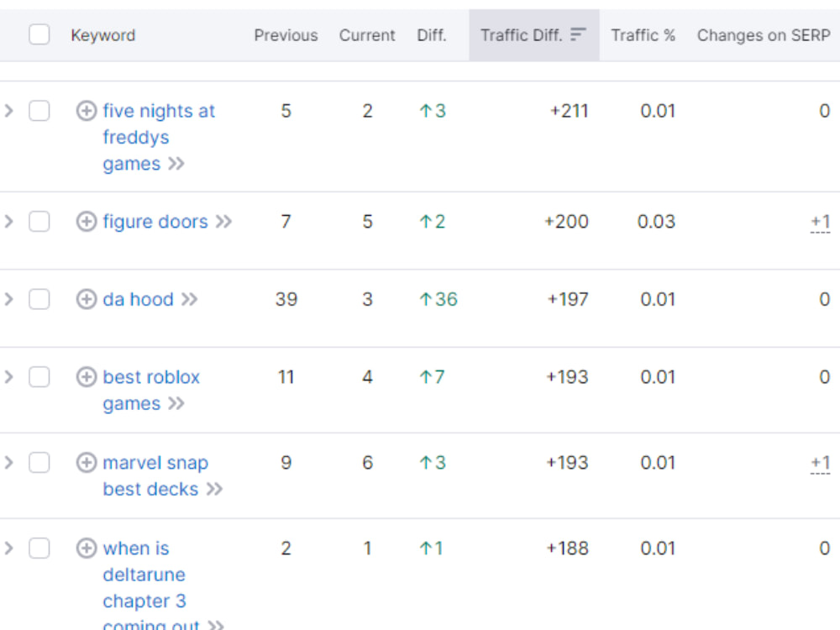840x630 pixels.
Task: Sort by Changes on SERP column header
Action: [764, 35]
